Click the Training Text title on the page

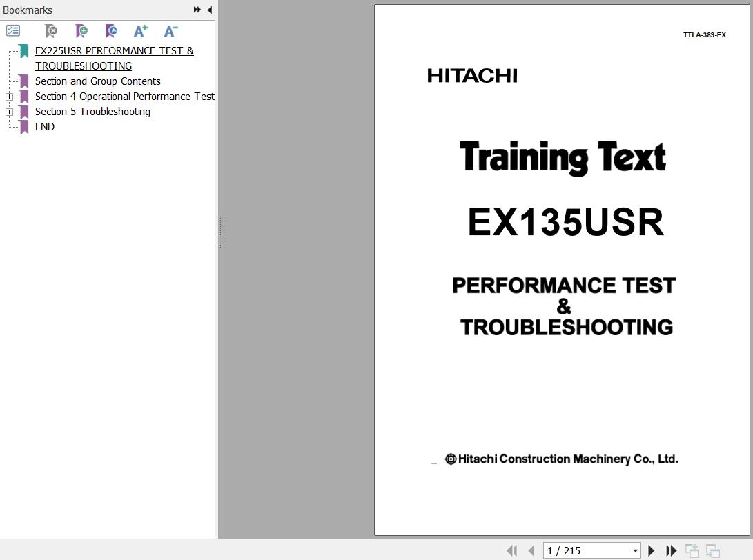tap(563, 157)
